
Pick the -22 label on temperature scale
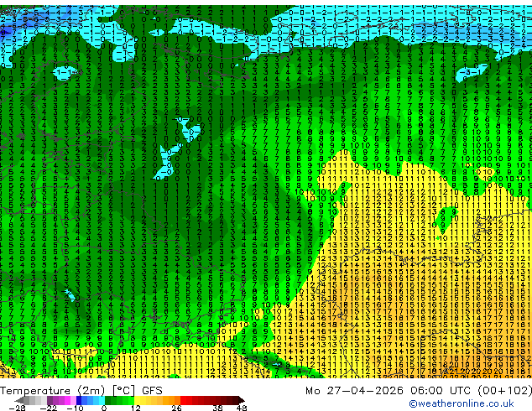pyautogui.click(x=49, y=408)
